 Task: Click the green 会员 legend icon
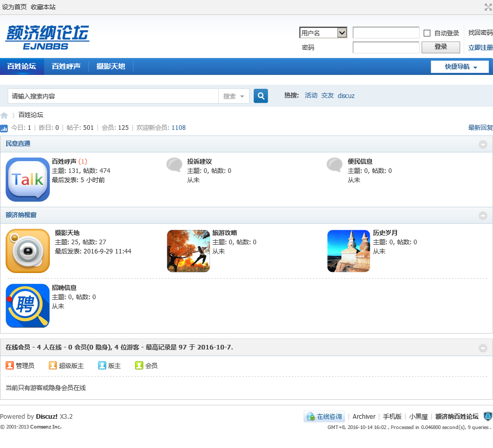click(x=139, y=365)
